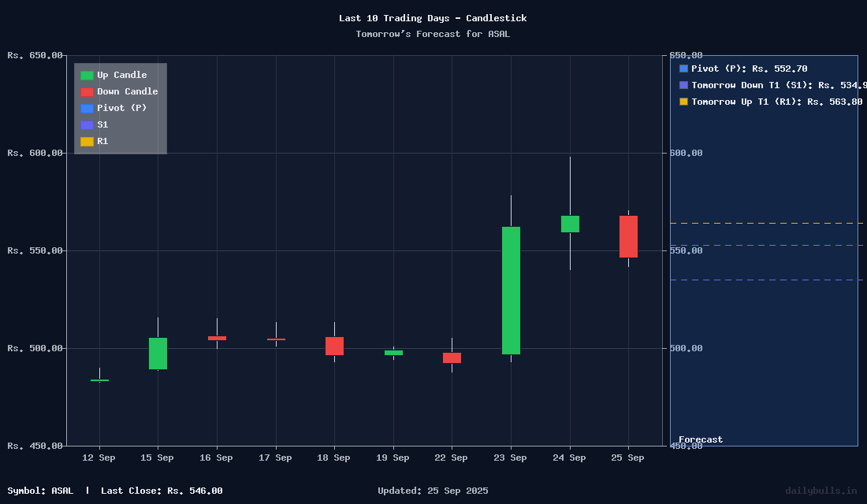The image size is (867, 504).
Task: Click the 'Forecast' panel label
Action: click(x=701, y=439)
